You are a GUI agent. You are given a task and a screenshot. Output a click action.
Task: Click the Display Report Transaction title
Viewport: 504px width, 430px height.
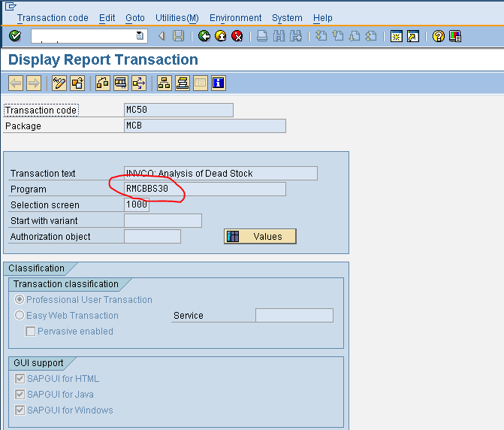point(103,60)
